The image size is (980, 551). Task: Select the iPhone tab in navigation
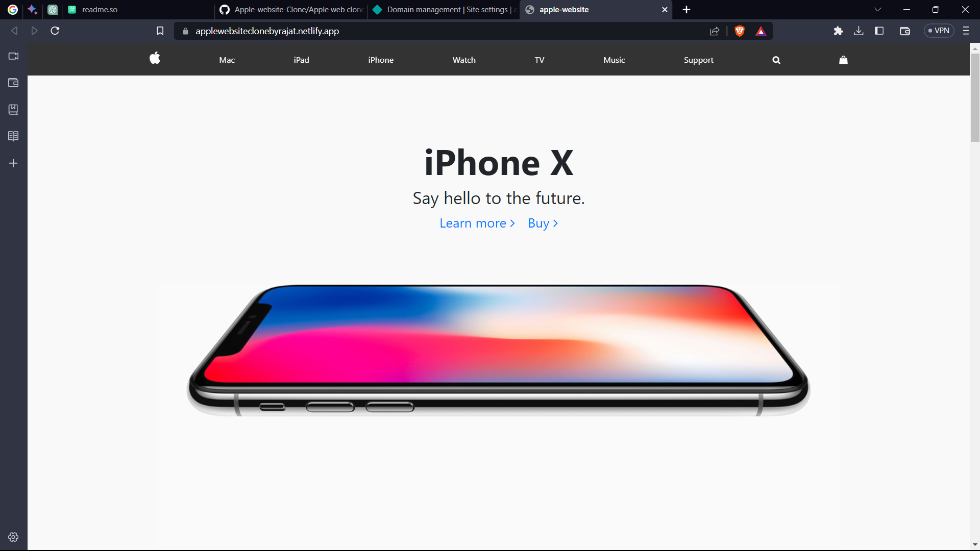(381, 59)
